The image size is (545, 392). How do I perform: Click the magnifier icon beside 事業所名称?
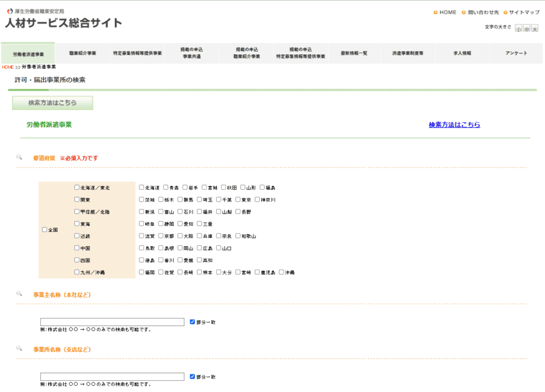pyautogui.click(x=19, y=349)
